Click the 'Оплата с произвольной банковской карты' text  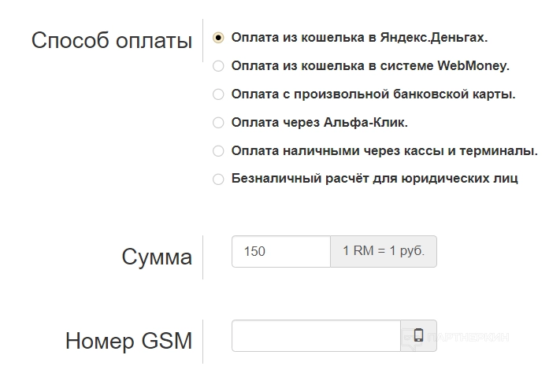click(373, 94)
